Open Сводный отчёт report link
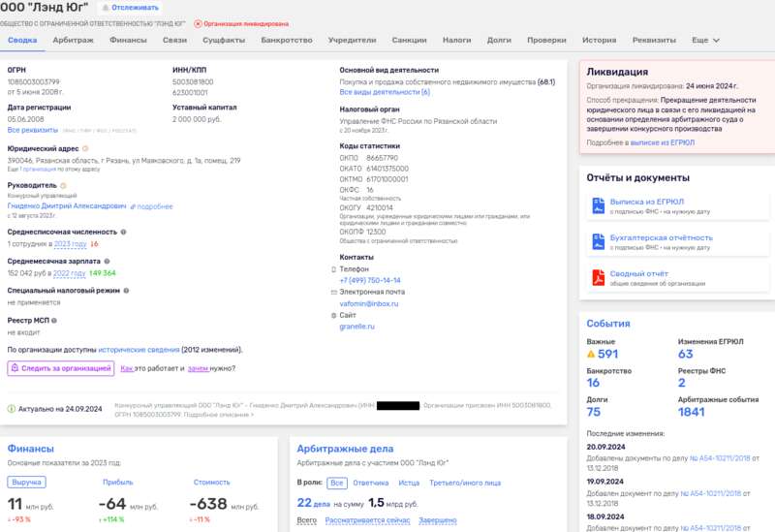775x532 pixels. [638, 273]
